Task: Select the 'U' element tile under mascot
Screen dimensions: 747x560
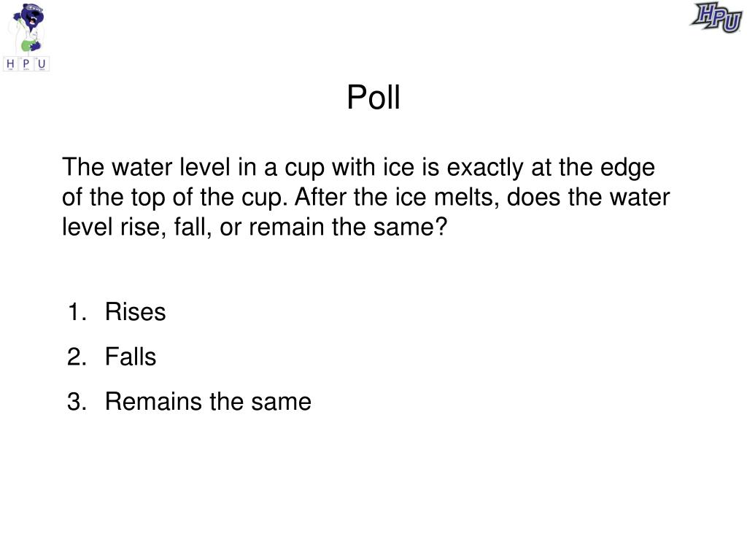Action: pos(42,64)
